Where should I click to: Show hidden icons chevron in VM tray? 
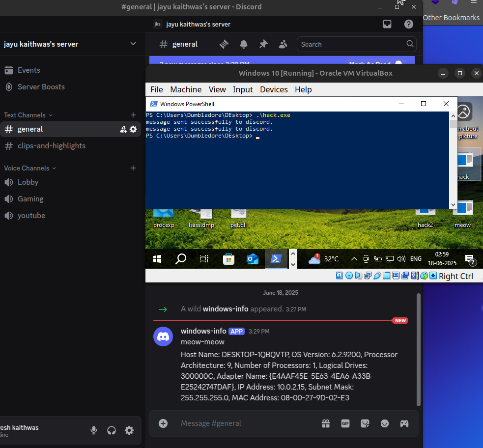tap(354, 259)
